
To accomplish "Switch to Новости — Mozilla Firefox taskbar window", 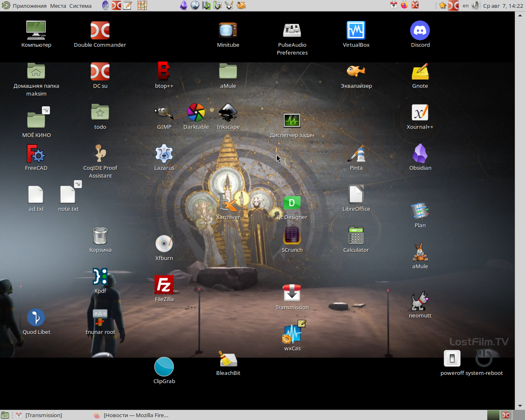I will pyautogui.click(x=131, y=415).
